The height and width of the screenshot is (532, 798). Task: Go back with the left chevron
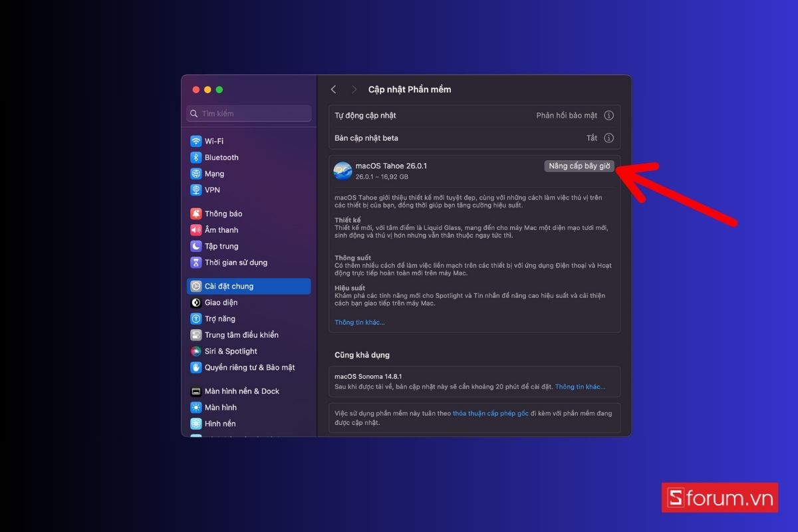click(x=334, y=89)
